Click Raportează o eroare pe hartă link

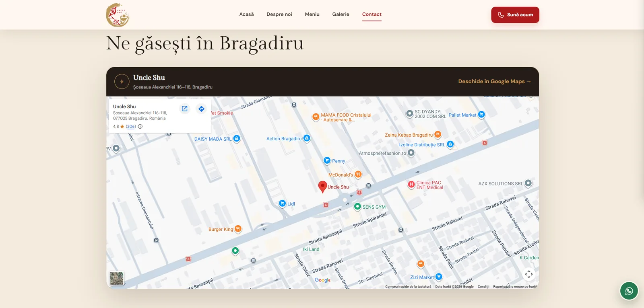click(515, 287)
